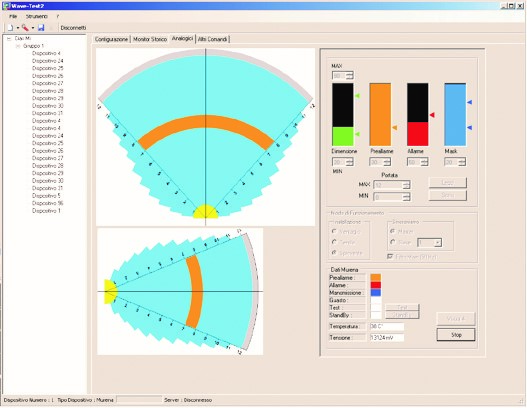This screenshot has height=408, width=527.
Task: Select Dispositivo 96 in device tree
Action: [x=47, y=203]
